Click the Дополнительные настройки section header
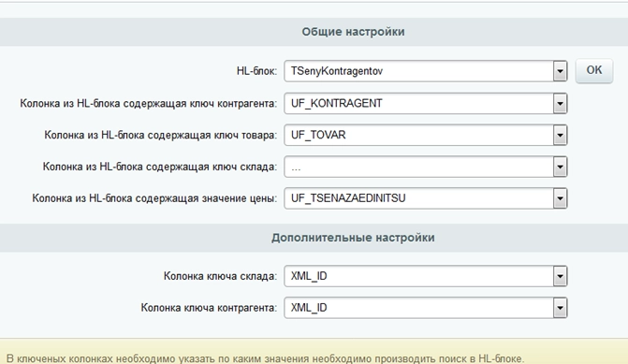Screen dimensions: 628x364 [353, 238]
